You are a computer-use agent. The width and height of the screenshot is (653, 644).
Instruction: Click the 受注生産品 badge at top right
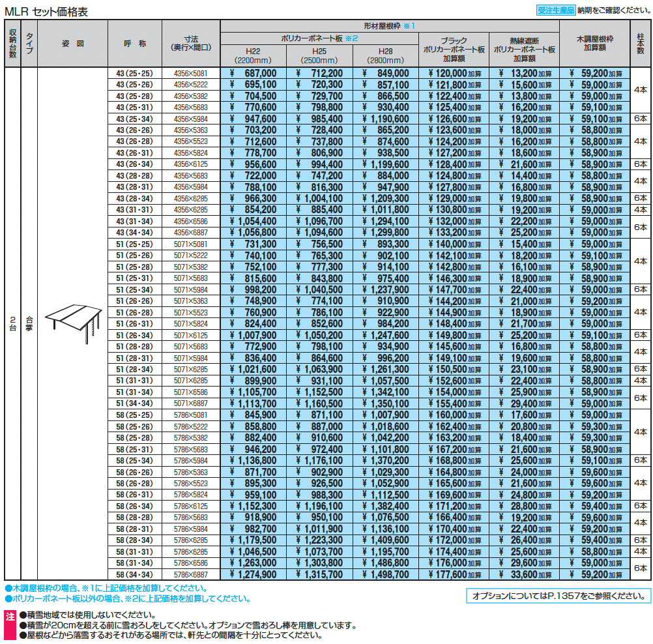pyautogui.click(x=556, y=10)
